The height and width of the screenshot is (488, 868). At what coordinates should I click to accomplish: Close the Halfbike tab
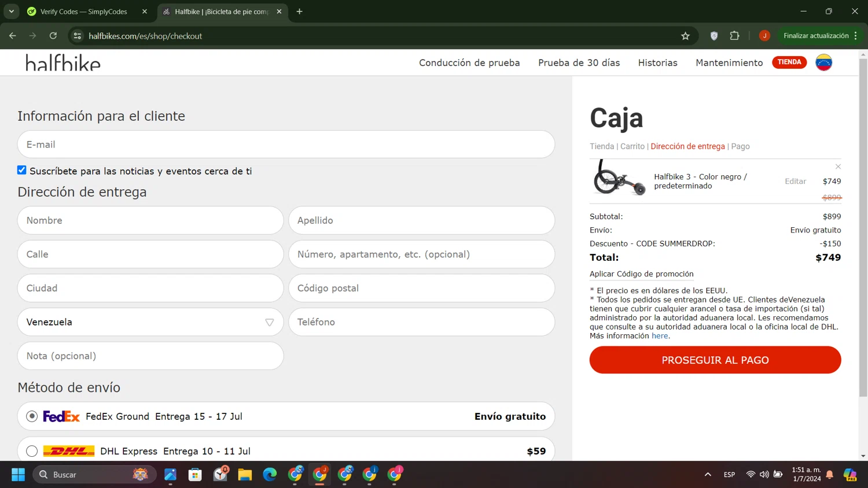(279, 12)
